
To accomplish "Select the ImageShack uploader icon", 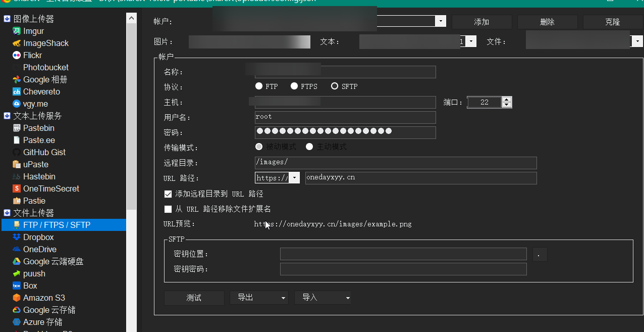I will click(17, 43).
